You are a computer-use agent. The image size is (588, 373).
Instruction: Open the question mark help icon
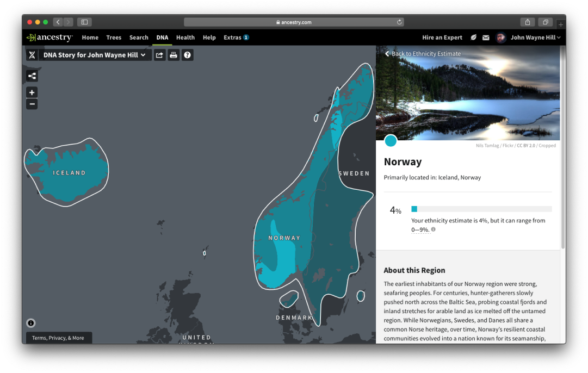(188, 55)
